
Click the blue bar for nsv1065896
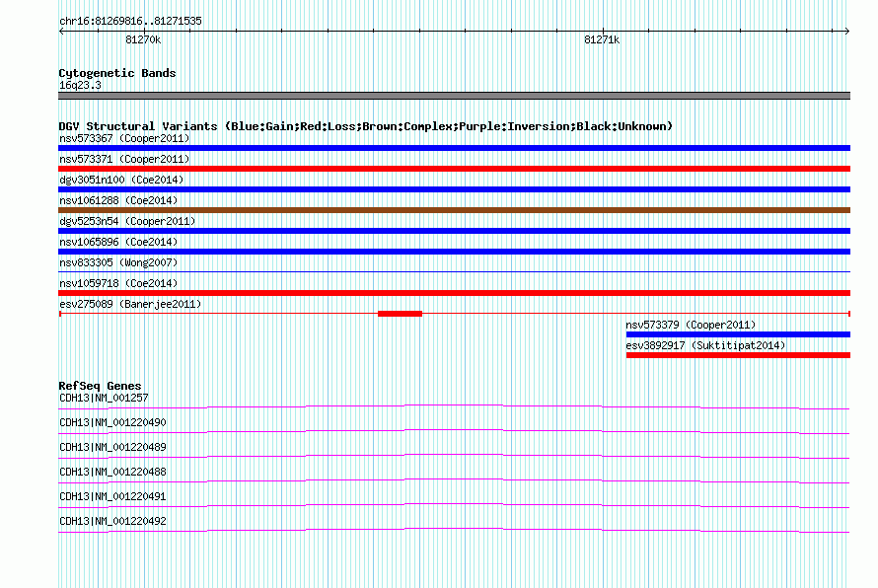tap(454, 252)
